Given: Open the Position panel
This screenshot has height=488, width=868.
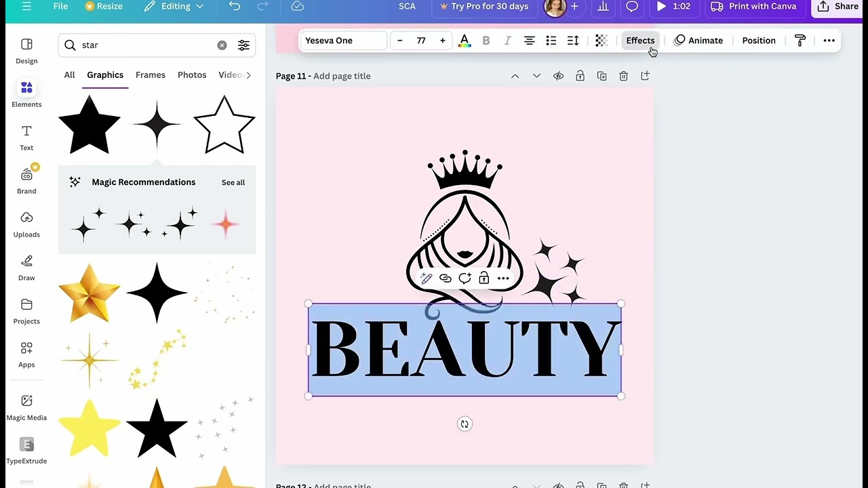Looking at the screenshot, I should (x=759, y=41).
